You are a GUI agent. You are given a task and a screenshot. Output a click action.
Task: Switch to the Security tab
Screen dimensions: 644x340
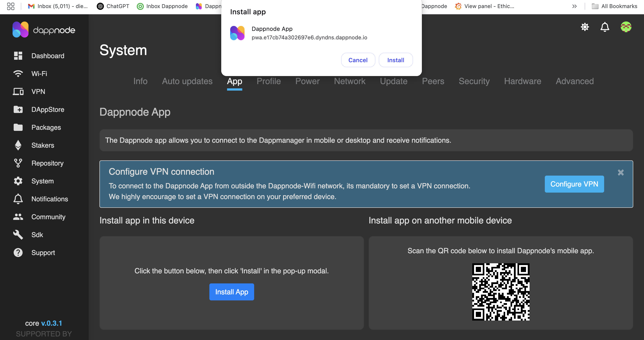click(474, 81)
